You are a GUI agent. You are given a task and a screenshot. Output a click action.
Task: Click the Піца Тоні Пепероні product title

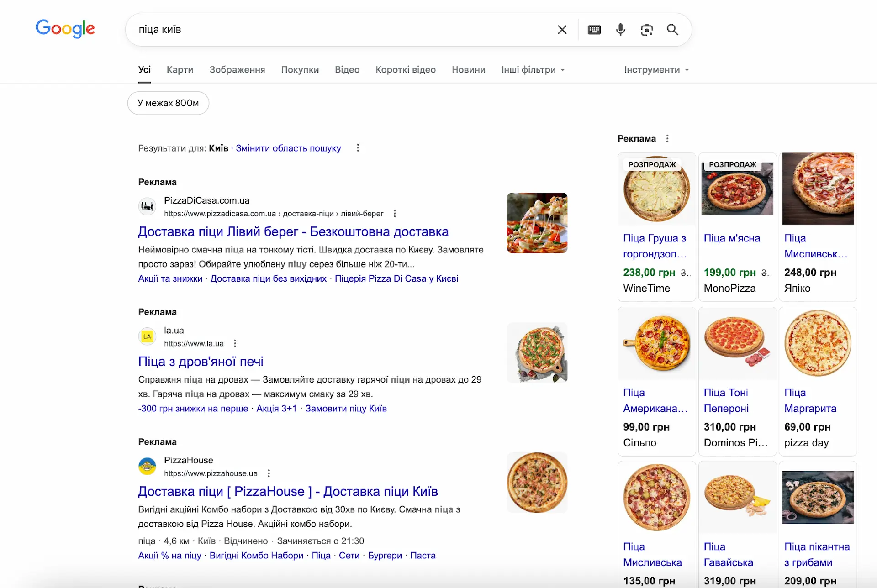click(726, 401)
